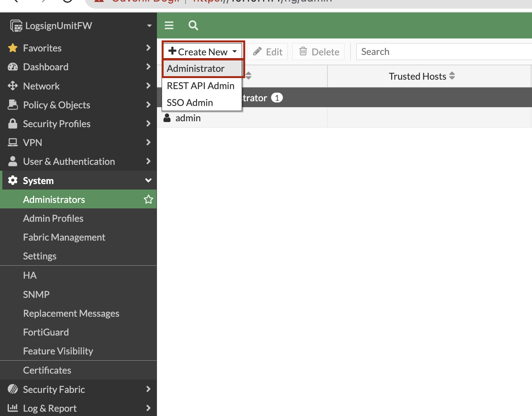532x416 pixels.
Task: Click the Security Profiles lock icon
Action: pos(13,124)
